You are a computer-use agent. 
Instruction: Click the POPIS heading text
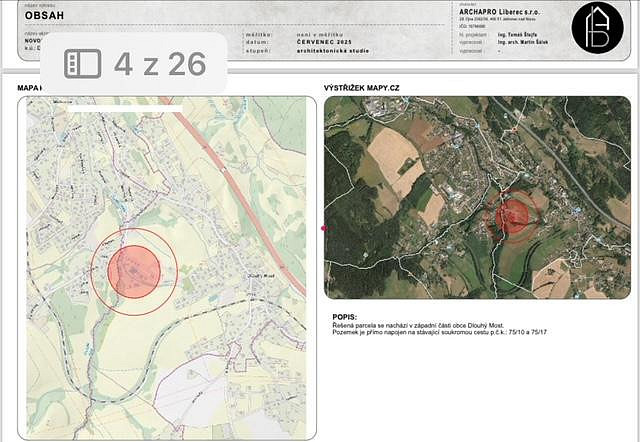click(x=345, y=314)
